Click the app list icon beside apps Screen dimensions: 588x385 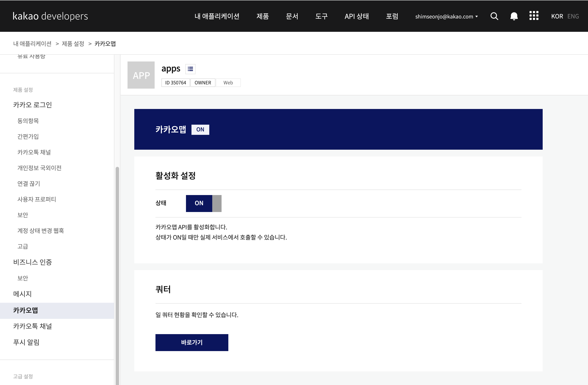(x=190, y=69)
